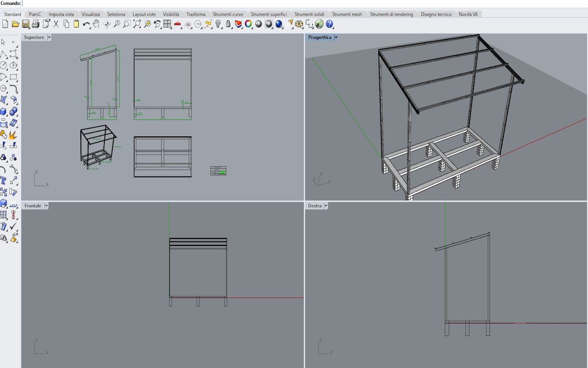Click the blue render sphere icon
Screen dimensions: 588x368
[279, 24]
